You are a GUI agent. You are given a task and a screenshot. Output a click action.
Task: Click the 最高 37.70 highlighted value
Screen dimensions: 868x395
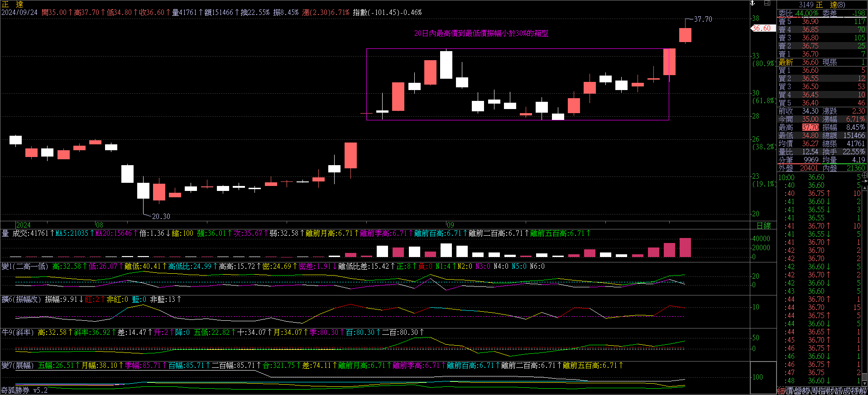[x=810, y=128]
